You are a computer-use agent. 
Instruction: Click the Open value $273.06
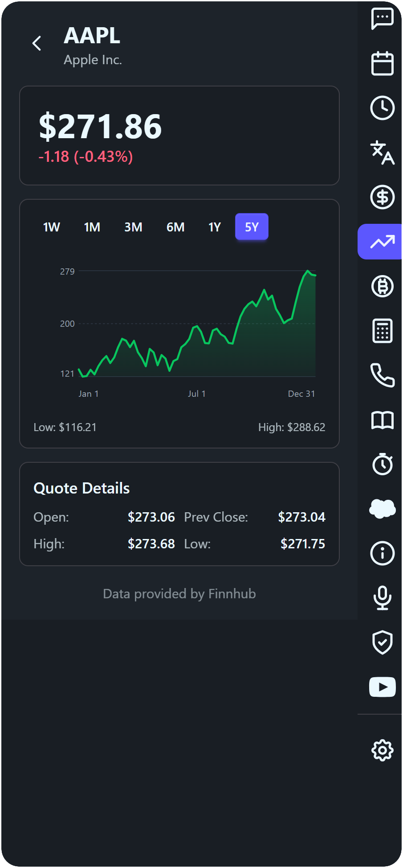tap(151, 517)
